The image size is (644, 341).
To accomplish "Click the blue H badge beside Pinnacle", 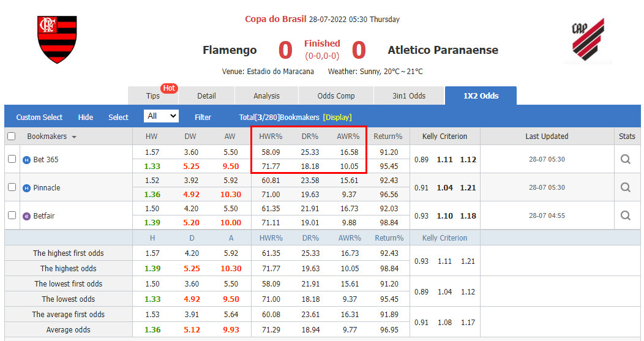I will pyautogui.click(x=26, y=188).
